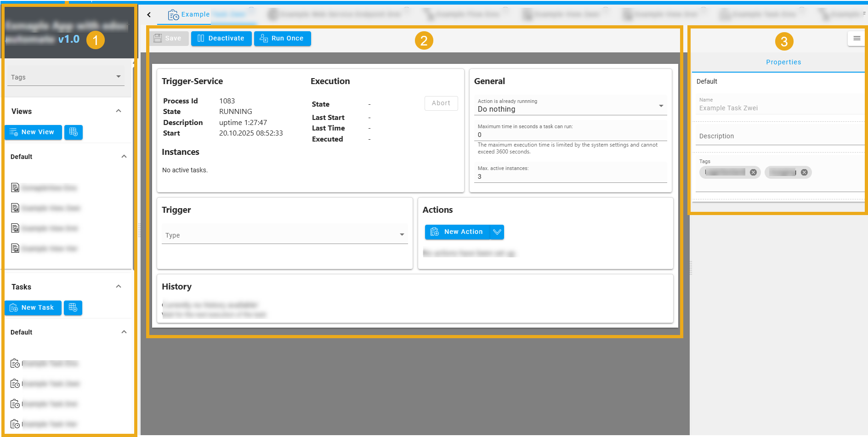868x437 pixels.
Task: Click the task icon on the active Example tab
Action: (173, 14)
